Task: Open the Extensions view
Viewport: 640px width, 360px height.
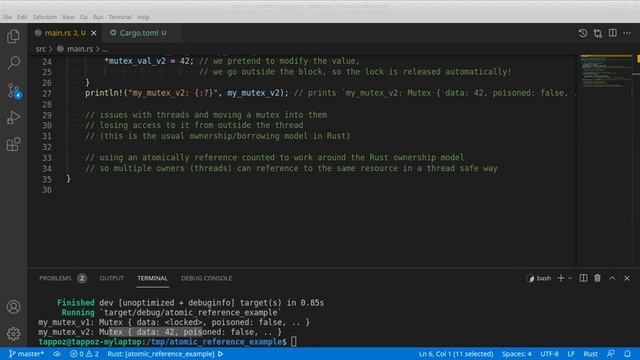Action: pyautogui.click(x=13, y=144)
